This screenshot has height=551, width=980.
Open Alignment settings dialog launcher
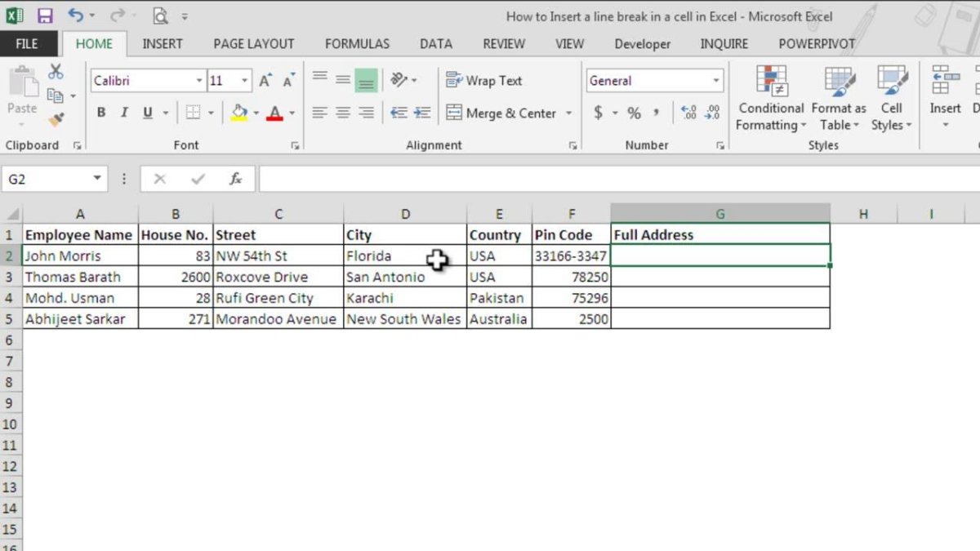(572, 145)
